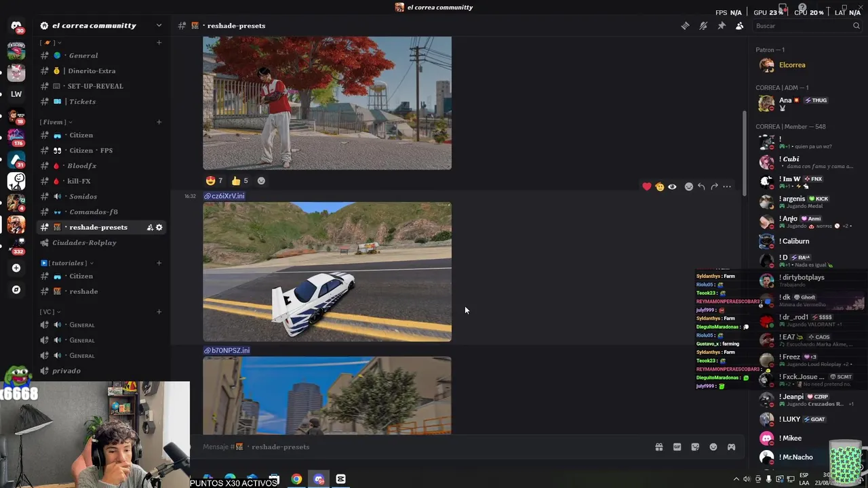The width and height of the screenshot is (868, 488).
Task: Open member ! LUKY profile
Action: pos(805,419)
